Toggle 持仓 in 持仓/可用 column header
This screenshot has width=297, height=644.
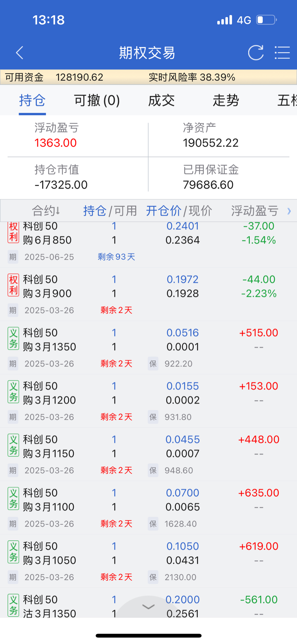95,211
